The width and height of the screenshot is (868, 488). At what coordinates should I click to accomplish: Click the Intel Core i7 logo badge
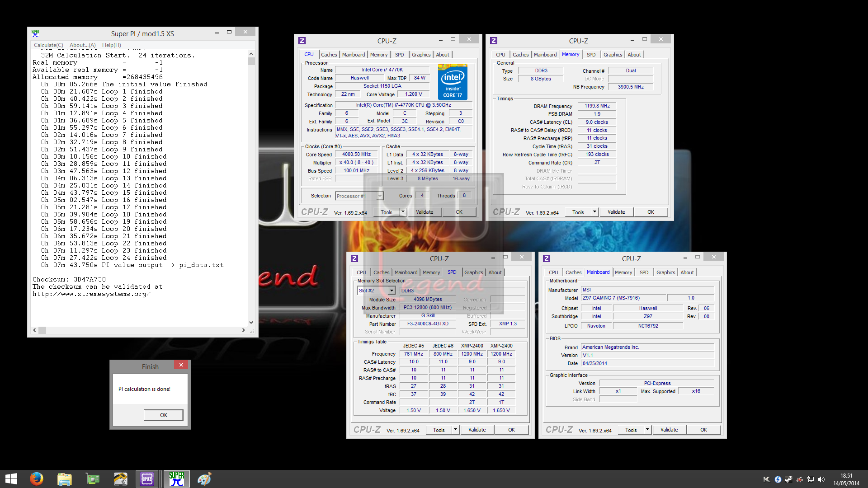point(453,82)
